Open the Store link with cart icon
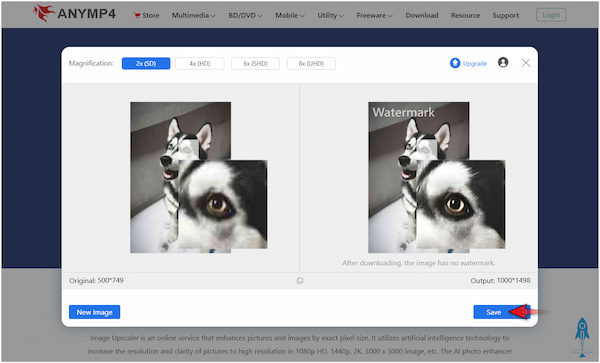Image resolution: width=600 pixels, height=363 pixels. pyautogui.click(x=147, y=15)
